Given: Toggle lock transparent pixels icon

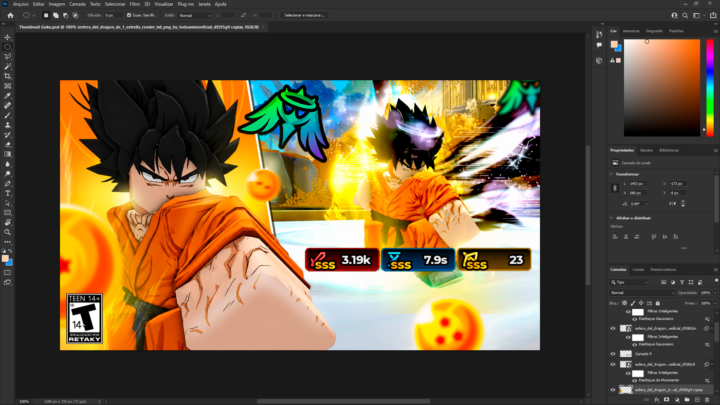Looking at the screenshot, I should pyautogui.click(x=624, y=303).
